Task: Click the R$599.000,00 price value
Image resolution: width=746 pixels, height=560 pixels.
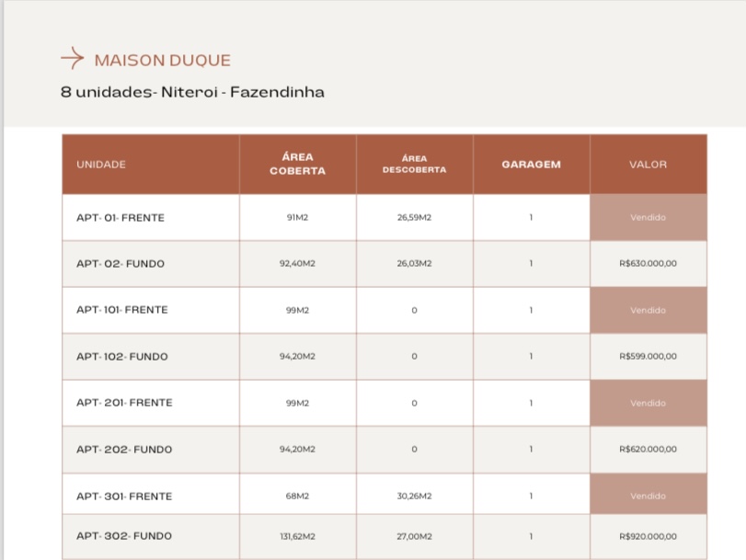Action: click(648, 356)
